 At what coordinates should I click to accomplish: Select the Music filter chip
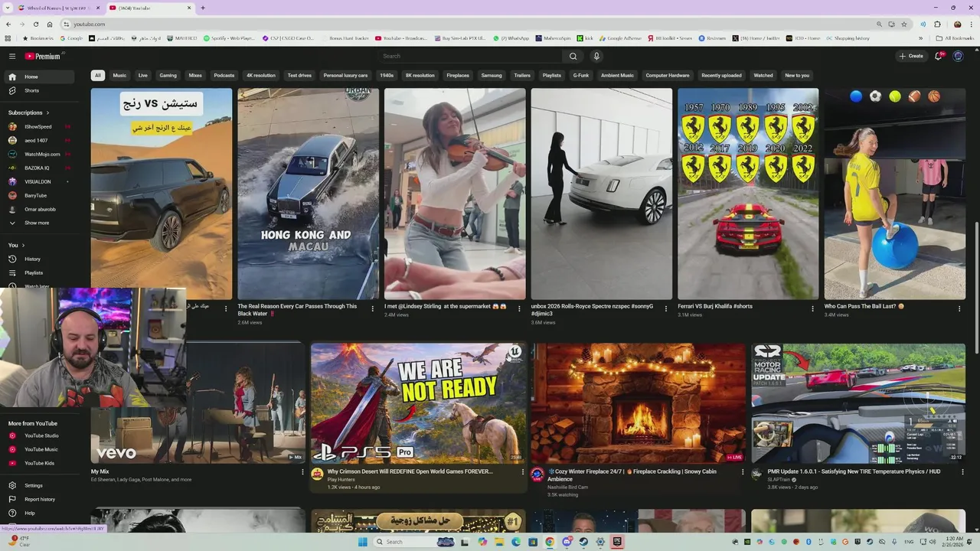[119, 75]
